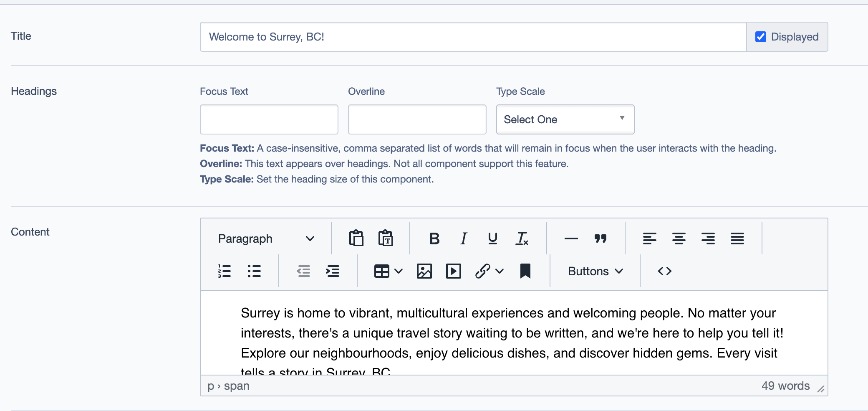Expand the Paragraph format dropdown
This screenshot has height=411, width=868.
266,238
